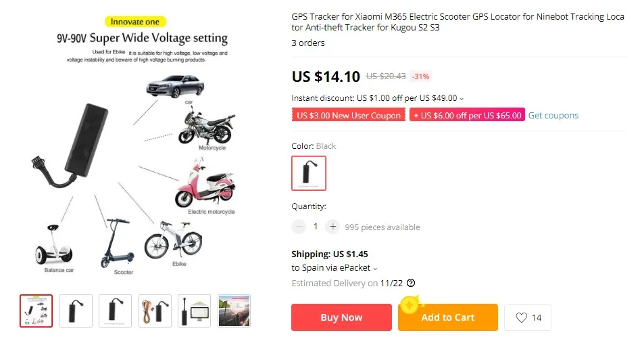The image size is (644, 337).
Task: Show the thumbnail with tracker and wiring cable
Action: pyautogui.click(x=155, y=311)
